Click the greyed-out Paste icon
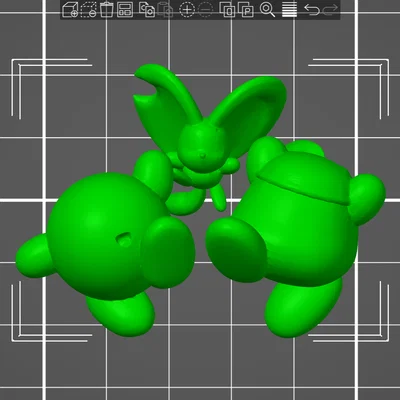 pyautogui.click(x=165, y=10)
